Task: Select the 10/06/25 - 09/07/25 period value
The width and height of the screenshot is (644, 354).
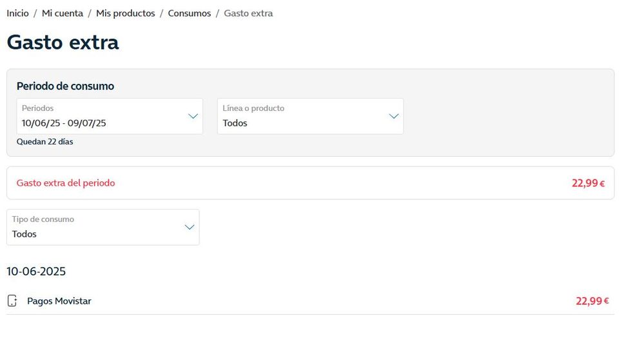Action: point(64,123)
